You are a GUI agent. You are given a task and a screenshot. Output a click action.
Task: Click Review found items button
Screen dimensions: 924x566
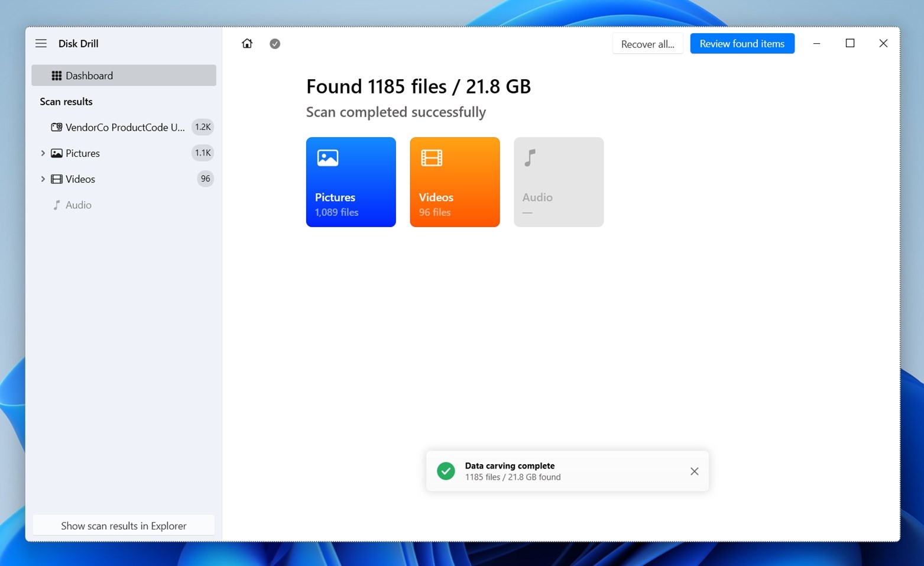[x=742, y=44]
